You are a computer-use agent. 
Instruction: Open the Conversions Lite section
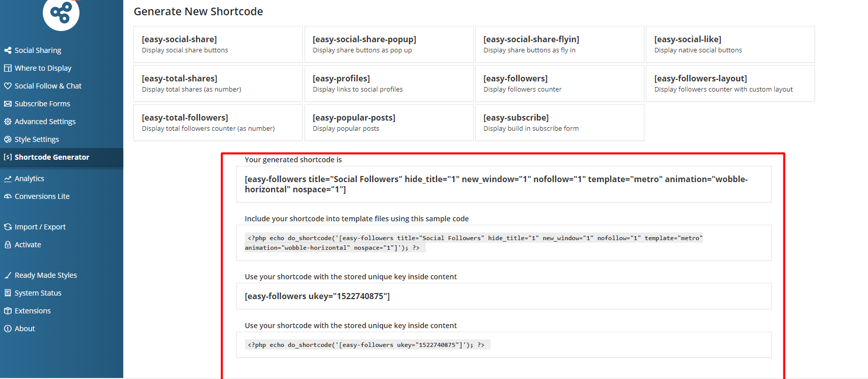[x=42, y=196]
